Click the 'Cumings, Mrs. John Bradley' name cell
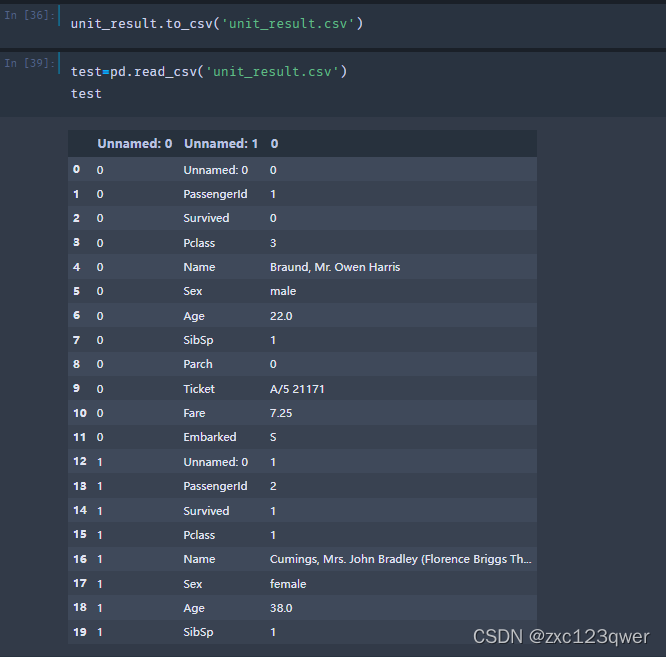666x657 pixels. coord(401,559)
